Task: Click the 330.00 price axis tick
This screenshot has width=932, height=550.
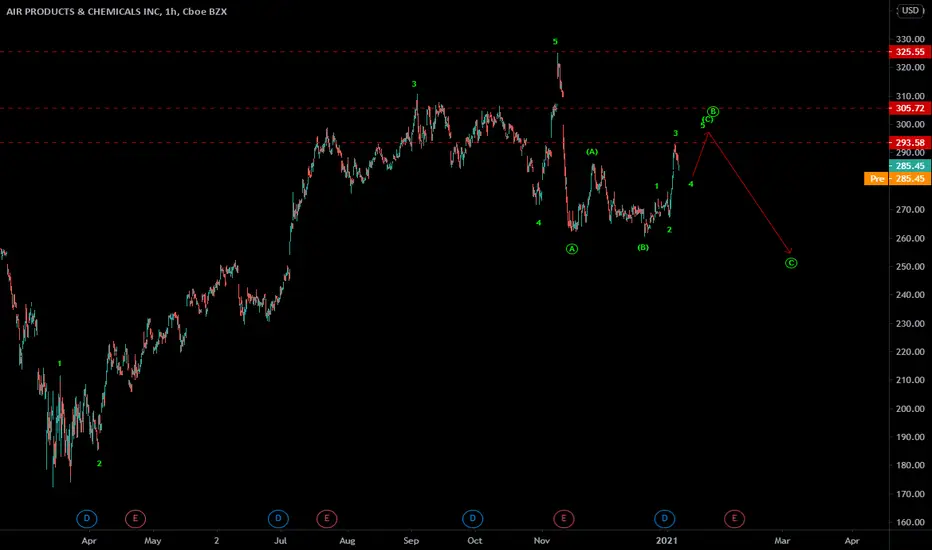Action: [x=910, y=39]
